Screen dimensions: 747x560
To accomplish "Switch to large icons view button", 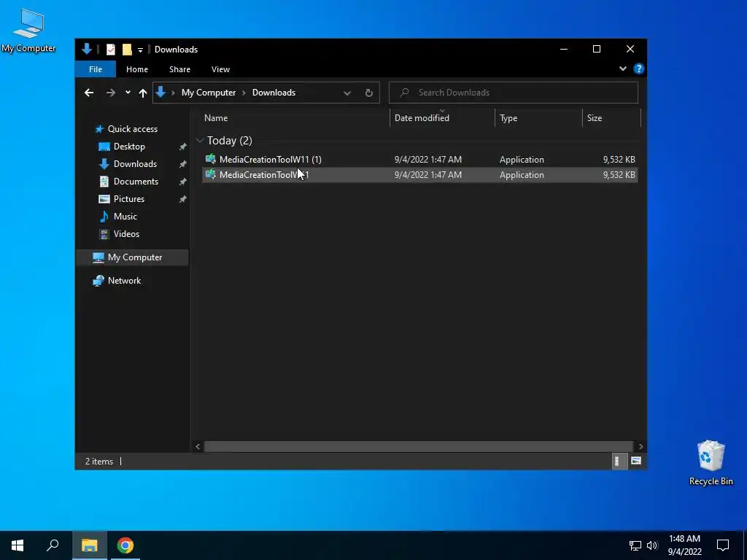I will pos(635,461).
